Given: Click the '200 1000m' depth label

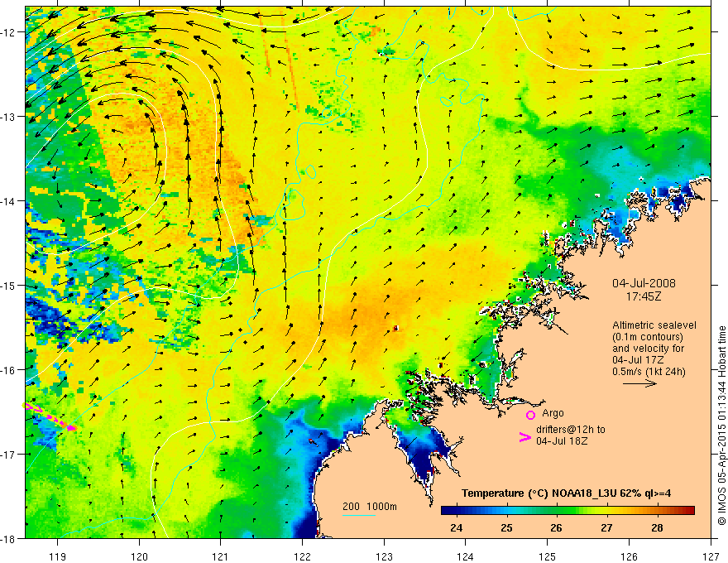Looking at the screenshot, I should [370, 507].
